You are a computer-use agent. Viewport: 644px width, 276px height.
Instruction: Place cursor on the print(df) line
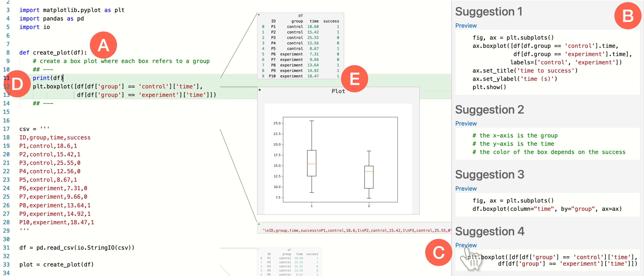48,78
